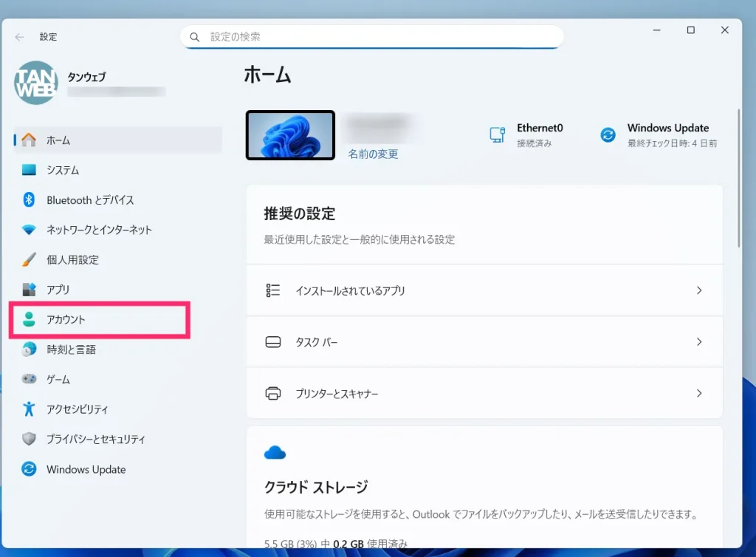Select ホーム in the sidebar
The width and height of the screenshot is (756, 557).
tap(118, 140)
